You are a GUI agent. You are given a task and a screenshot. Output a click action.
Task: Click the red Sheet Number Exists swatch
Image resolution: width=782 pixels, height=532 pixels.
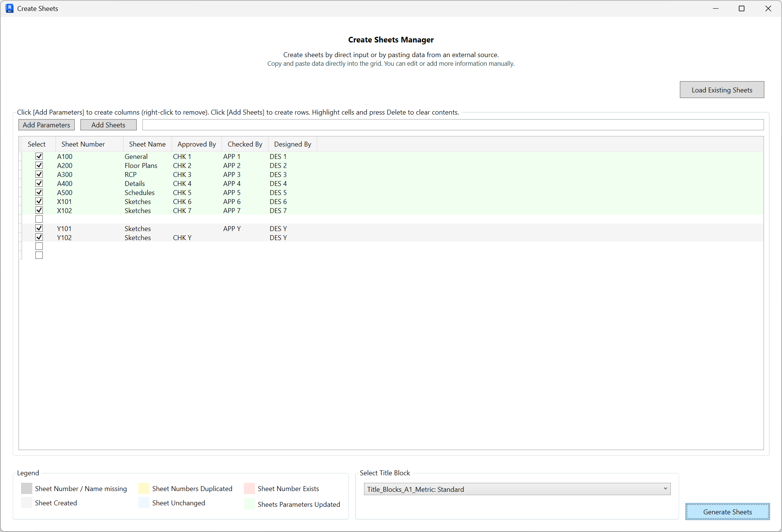[x=249, y=488]
